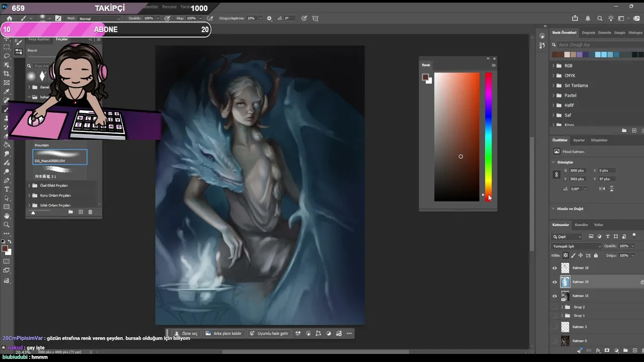Add a layer mask from Layers panel bottom
Viewport: 644px width, 362px height.
[x=607, y=350]
